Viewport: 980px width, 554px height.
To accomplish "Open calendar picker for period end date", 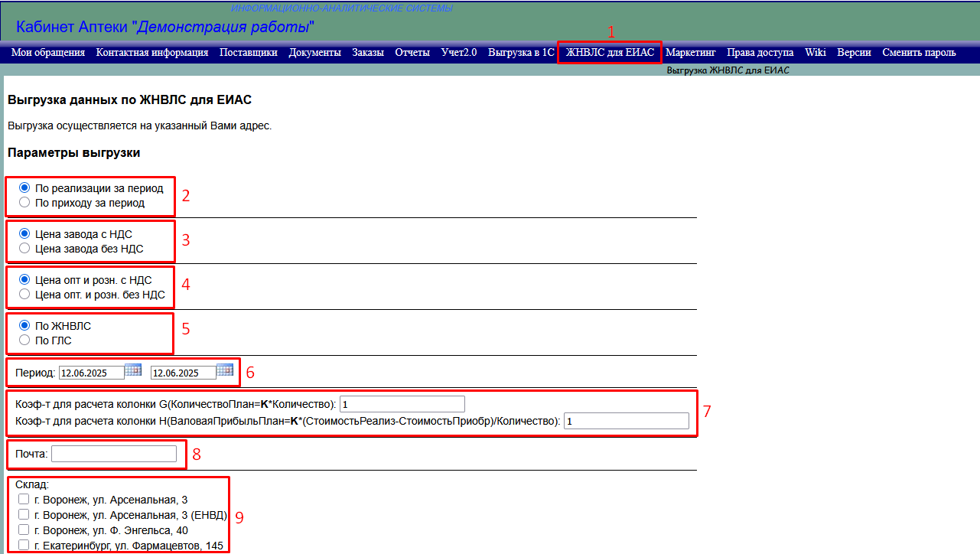I will click(x=225, y=370).
